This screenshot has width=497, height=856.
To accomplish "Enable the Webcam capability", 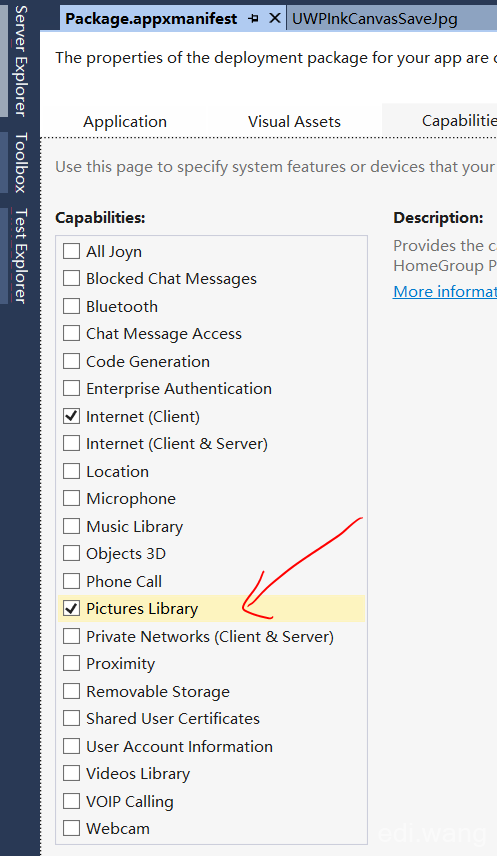I will 72,828.
